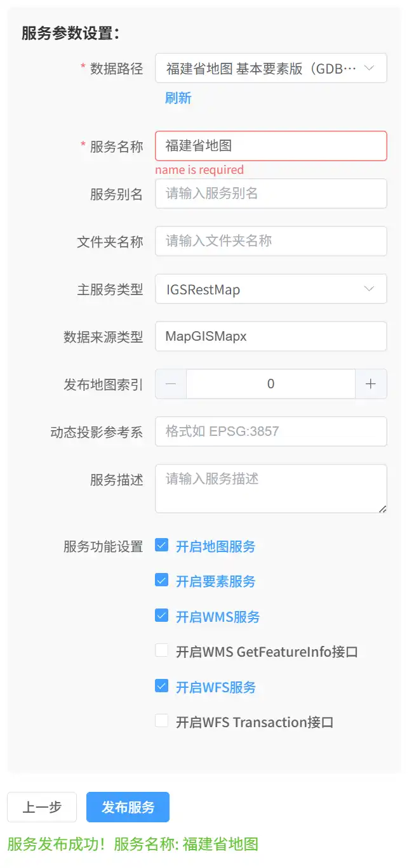This screenshot has height=868, width=414.
Task: Click the 发布服务 publish button
Action: pyautogui.click(x=128, y=807)
